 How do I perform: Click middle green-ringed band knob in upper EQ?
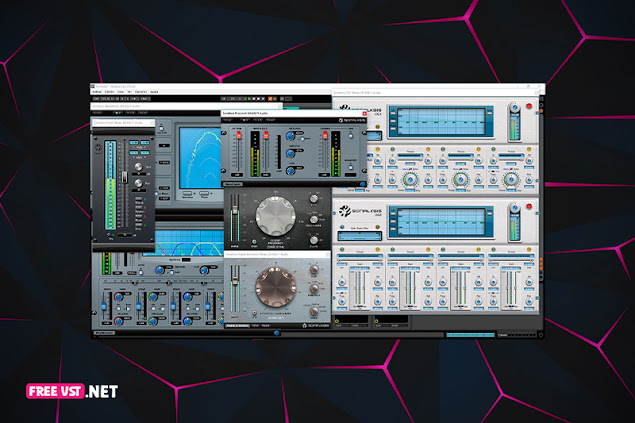point(460,179)
